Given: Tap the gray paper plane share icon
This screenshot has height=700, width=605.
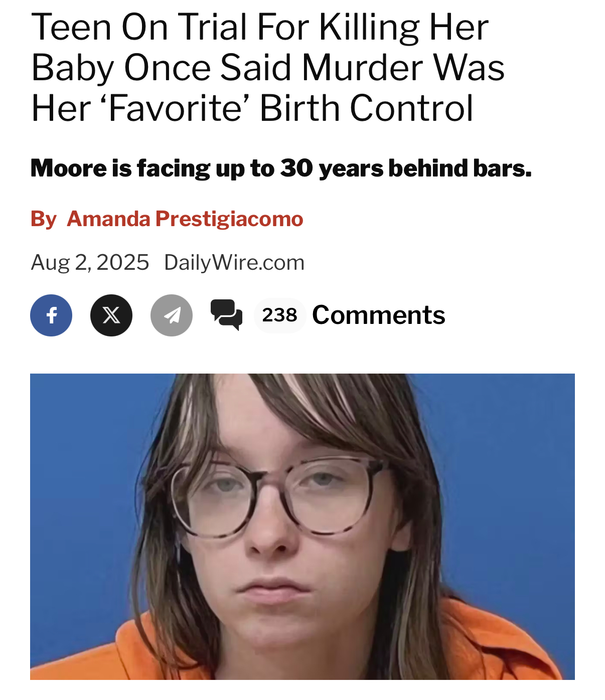Looking at the screenshot, I should (172, 315).
